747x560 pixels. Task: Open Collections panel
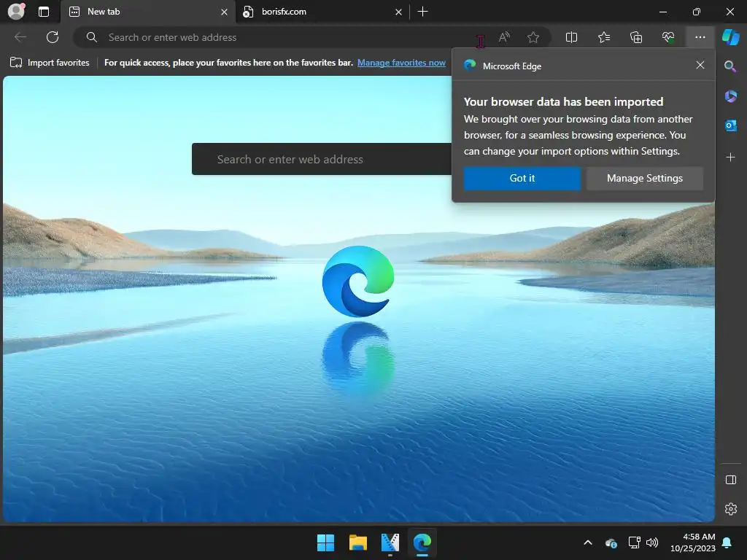636,37
